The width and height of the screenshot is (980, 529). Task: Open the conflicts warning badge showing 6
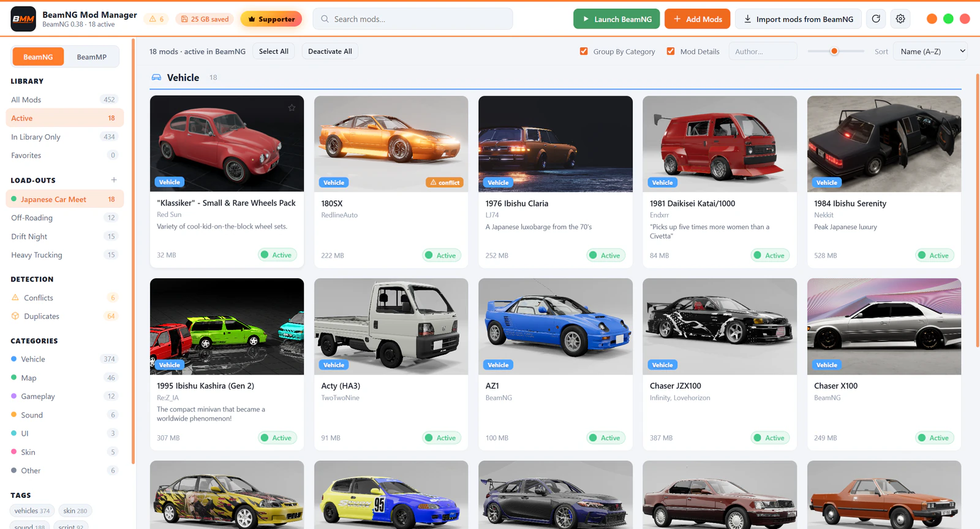pyautogui.click(x=157, y=19)
